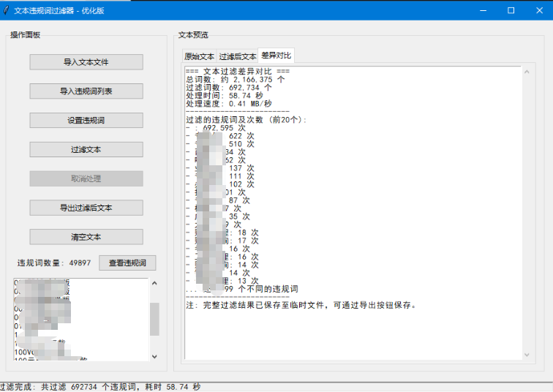Click the text preview scrollbar down arrow

(x=527, y=355)
